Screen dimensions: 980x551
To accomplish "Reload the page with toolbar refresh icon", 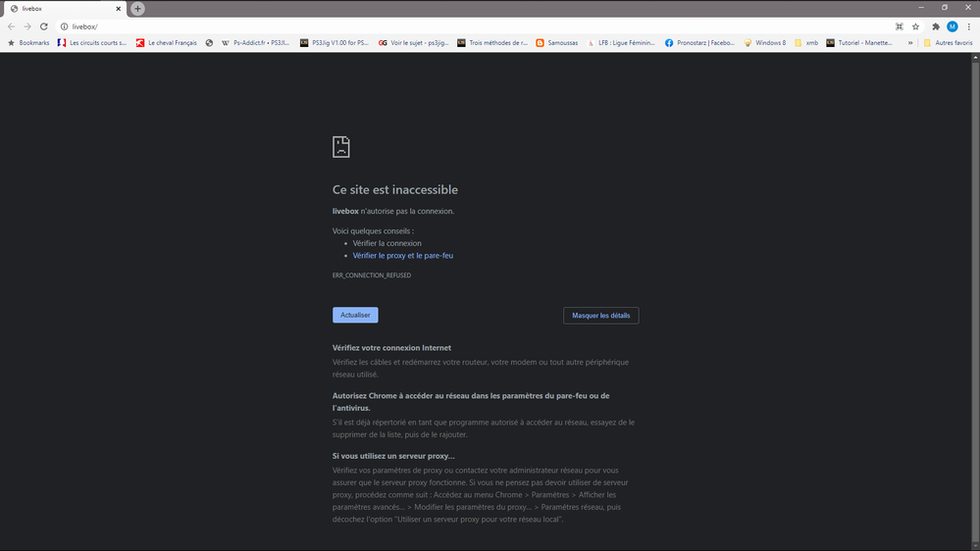I will click(44, 26).
